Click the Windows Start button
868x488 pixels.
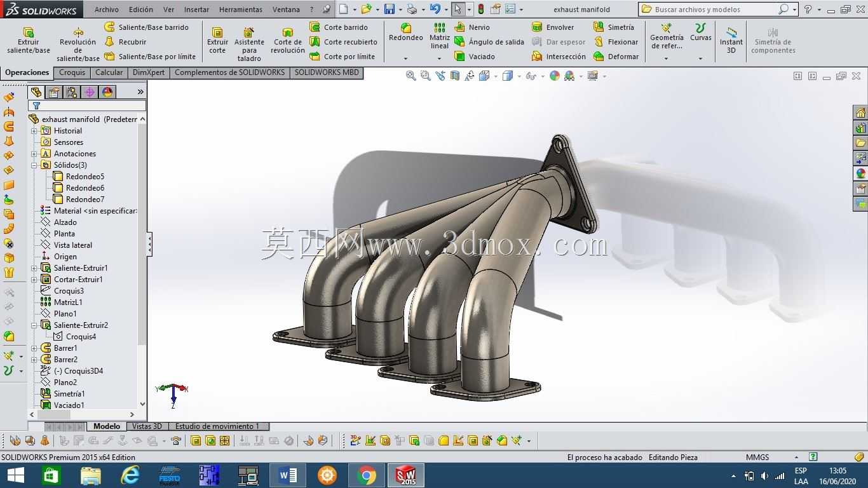pyautogui.click(x=15, y=475)
